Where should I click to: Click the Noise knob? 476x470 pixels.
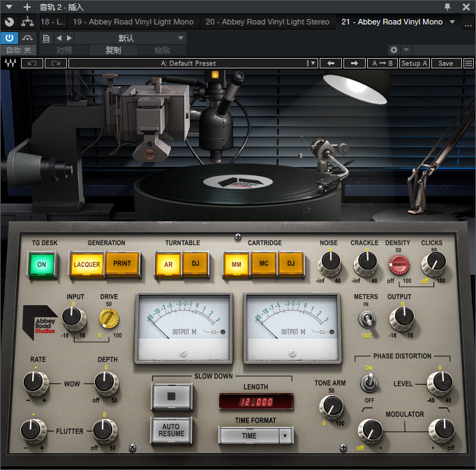[330, 263]
